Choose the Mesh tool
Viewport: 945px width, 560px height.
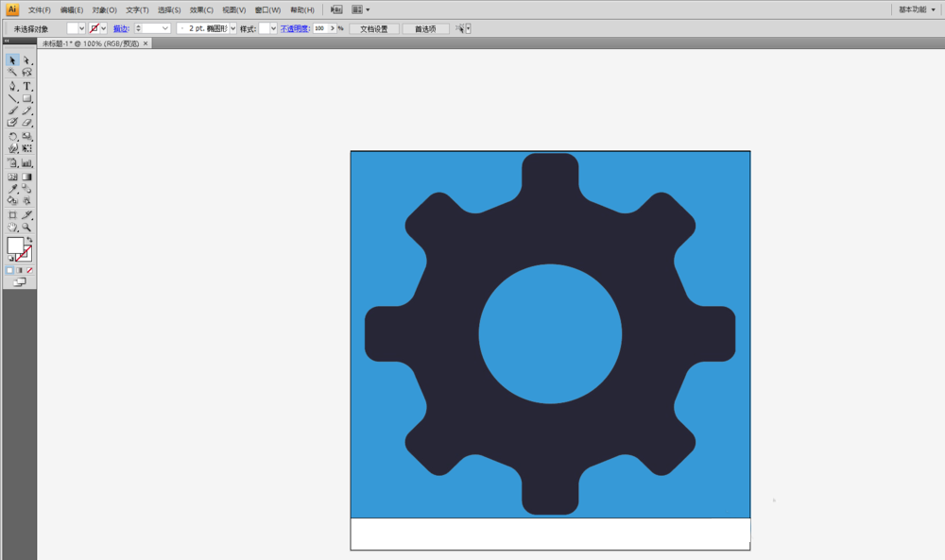(x=12, y=177)
